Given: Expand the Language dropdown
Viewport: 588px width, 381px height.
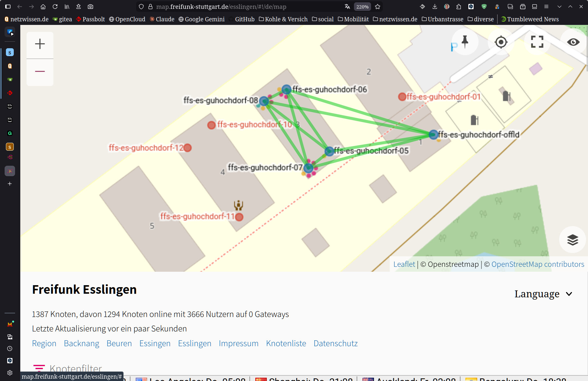Looking at the screenshot, I should [543, 294].
